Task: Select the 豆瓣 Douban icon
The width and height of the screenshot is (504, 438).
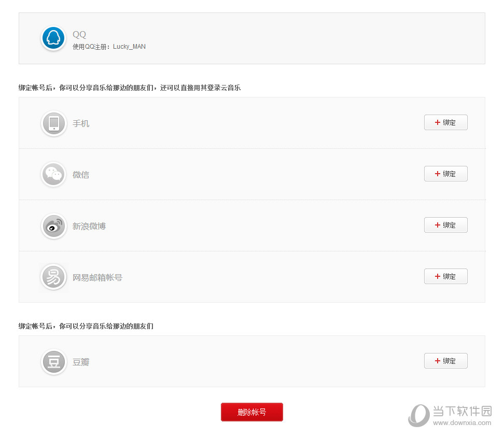Action: coord(53,362)
